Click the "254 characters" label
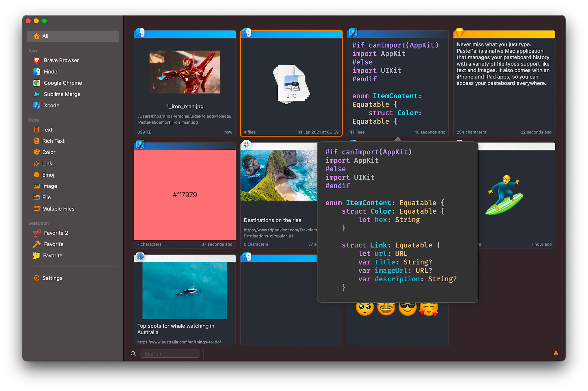 471,132
